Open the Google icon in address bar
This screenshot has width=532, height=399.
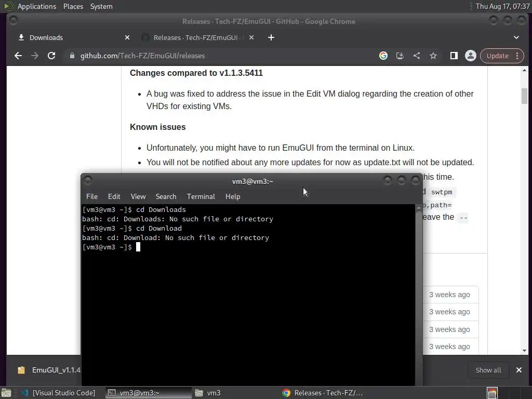[x=383, y=56]
